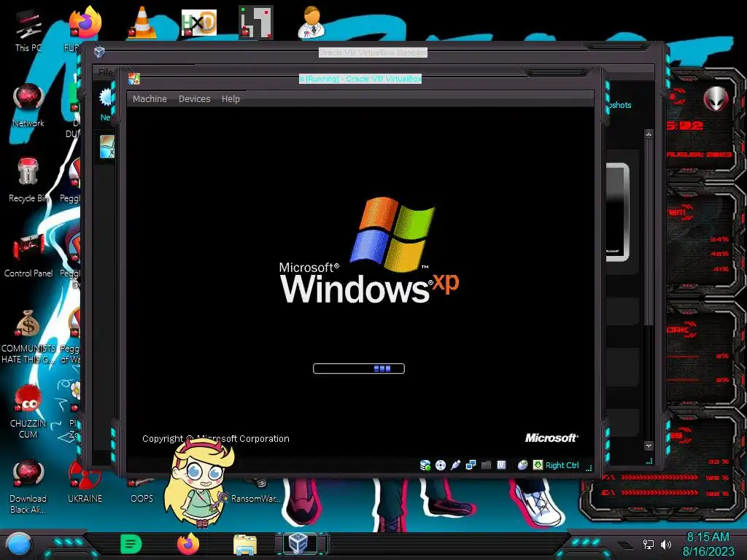This screenshot has height=560, width=747.
Task: Open the UKRAINE desktop icon
Action: (x=85, y=482)
